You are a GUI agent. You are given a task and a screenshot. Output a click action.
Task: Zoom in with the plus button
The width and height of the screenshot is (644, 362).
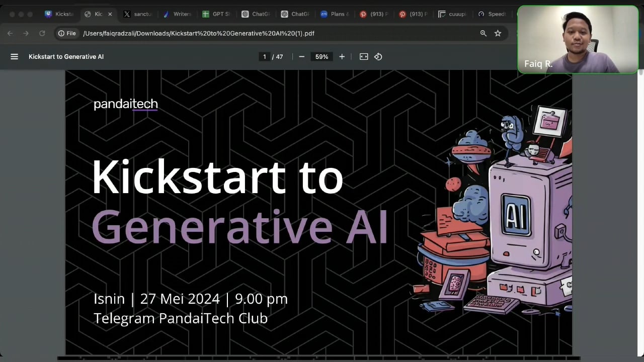tap(342, 57)
